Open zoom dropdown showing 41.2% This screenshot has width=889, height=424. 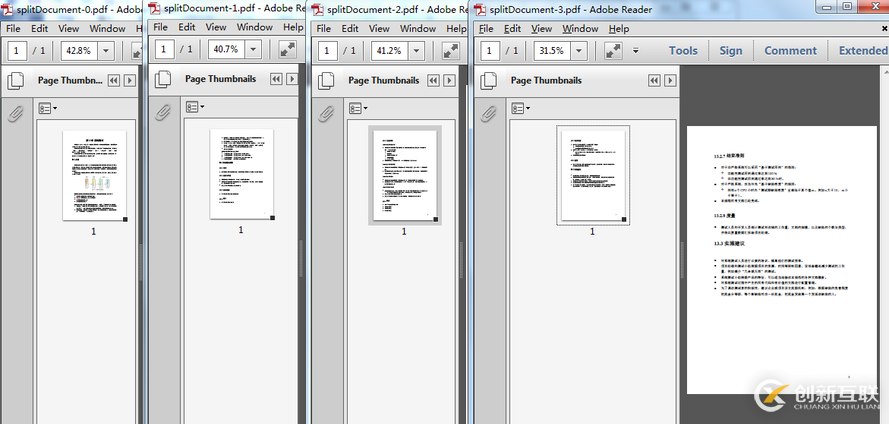417,50
